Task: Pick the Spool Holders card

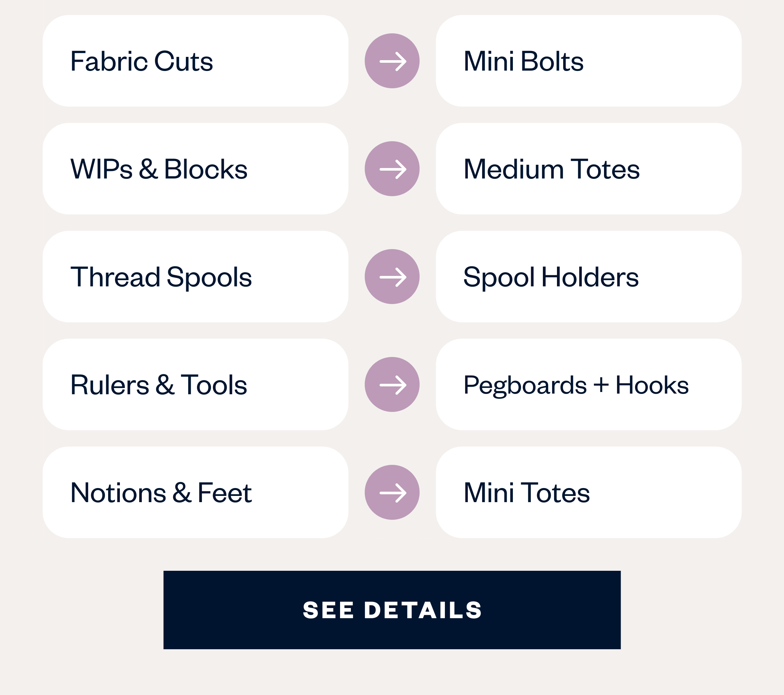Action: (x=588, y=277)
